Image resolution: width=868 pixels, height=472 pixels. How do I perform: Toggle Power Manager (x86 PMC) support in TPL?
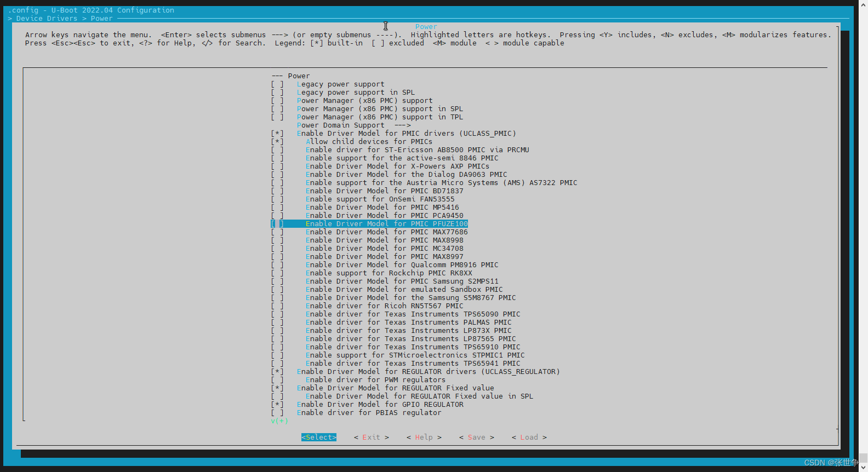click(x=277, y=117)
